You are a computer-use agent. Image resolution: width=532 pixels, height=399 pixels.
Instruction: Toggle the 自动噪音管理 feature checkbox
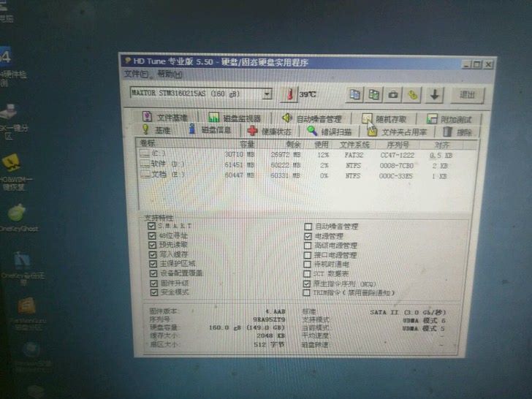(308, 227)
